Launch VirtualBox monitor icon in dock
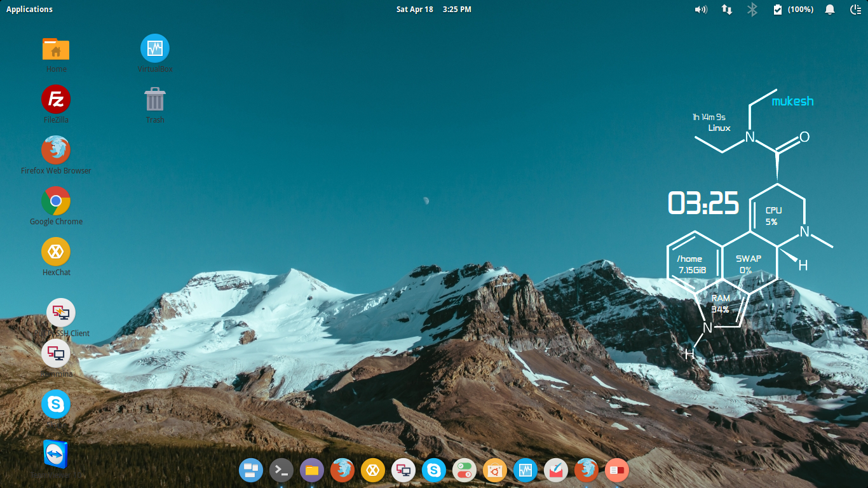 (x=526, y=470)
